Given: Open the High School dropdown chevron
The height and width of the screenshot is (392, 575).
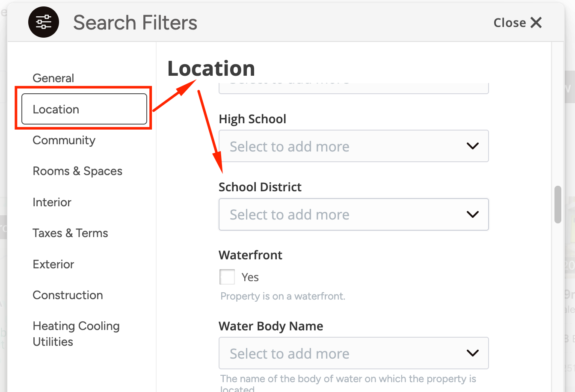Looking at the screenshot, I should coord(472,146).
